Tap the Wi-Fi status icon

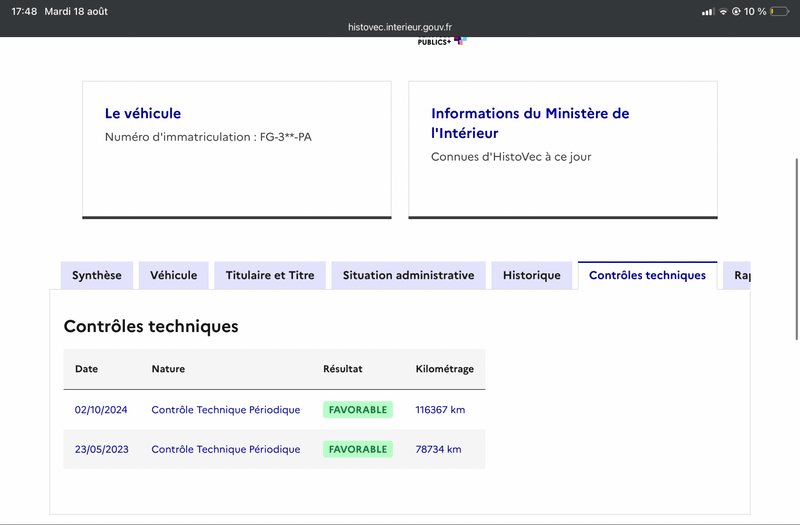[723, 11]
